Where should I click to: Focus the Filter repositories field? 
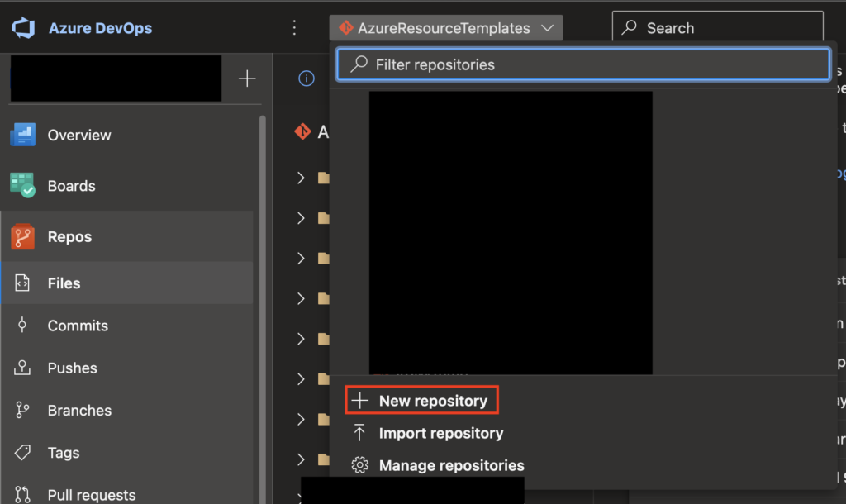582,64
